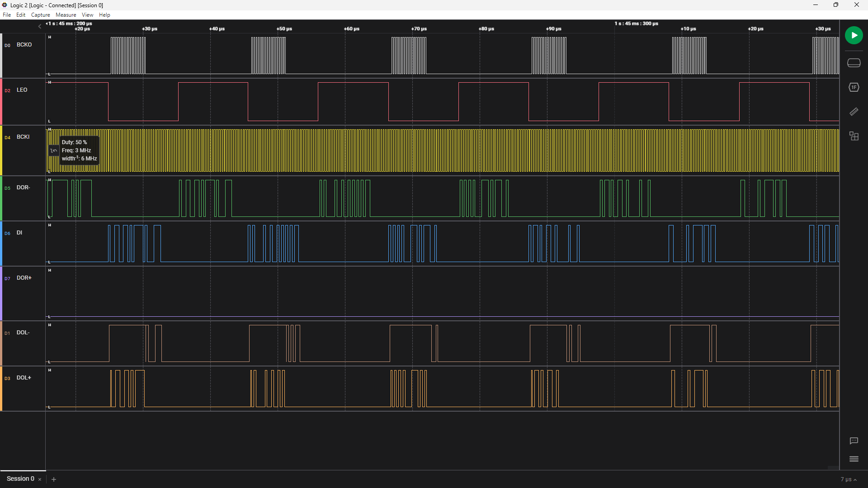Select the DOL+ channel label
This screenshot has width=868, height=488.
pos(24,378)
